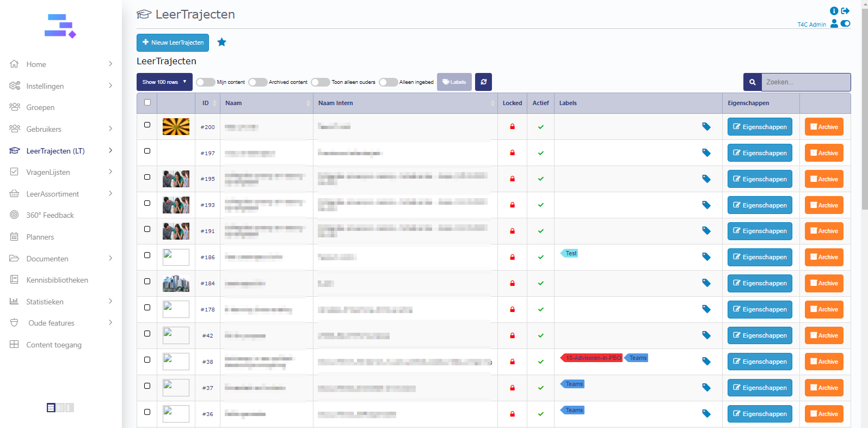Image resolution: width=868 pixels, height=428 pixels.
Task: Click the red 18-Adviseren-in-PBO label
Action: [x=592, y=358]
